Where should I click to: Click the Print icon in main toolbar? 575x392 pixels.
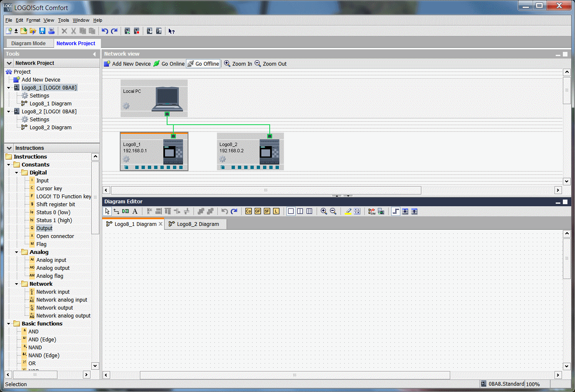(51, 31)
